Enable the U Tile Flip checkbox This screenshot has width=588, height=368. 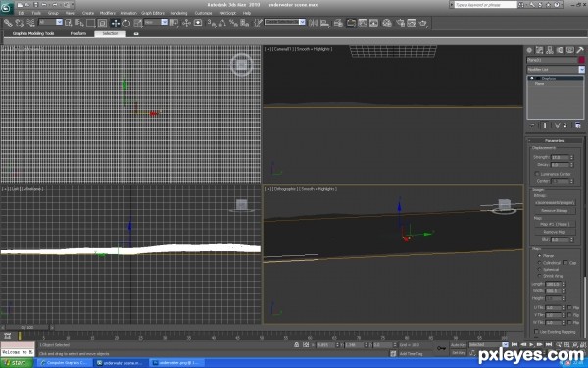point(570,308)
